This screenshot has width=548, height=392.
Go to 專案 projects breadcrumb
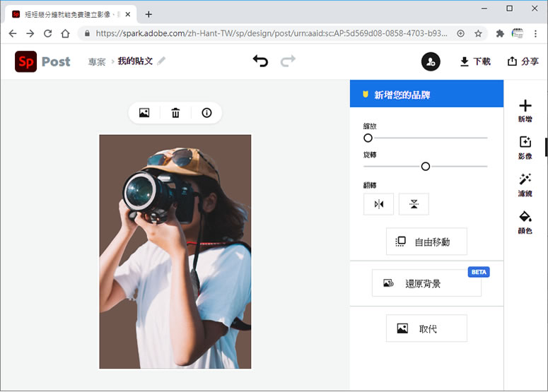[96, 61]
